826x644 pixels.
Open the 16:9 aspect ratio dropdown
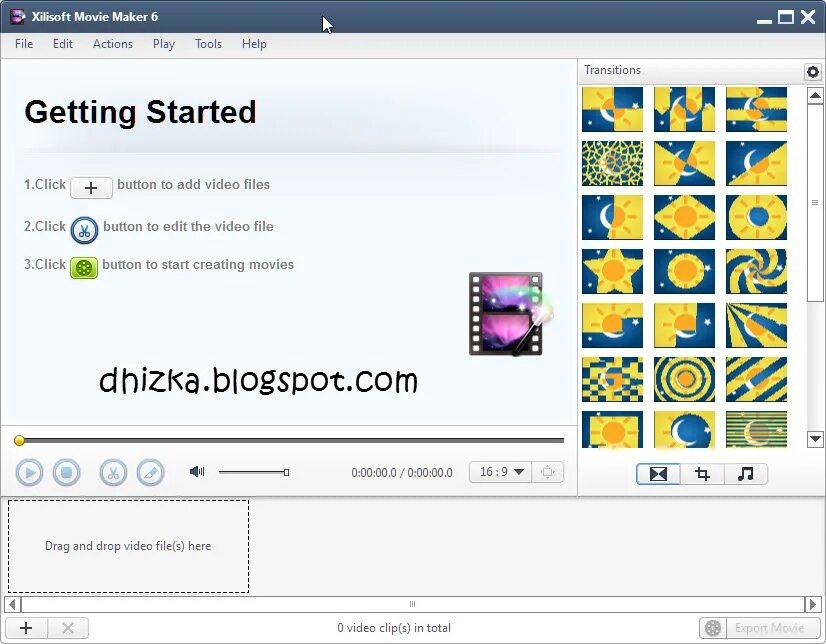[500, 472]
